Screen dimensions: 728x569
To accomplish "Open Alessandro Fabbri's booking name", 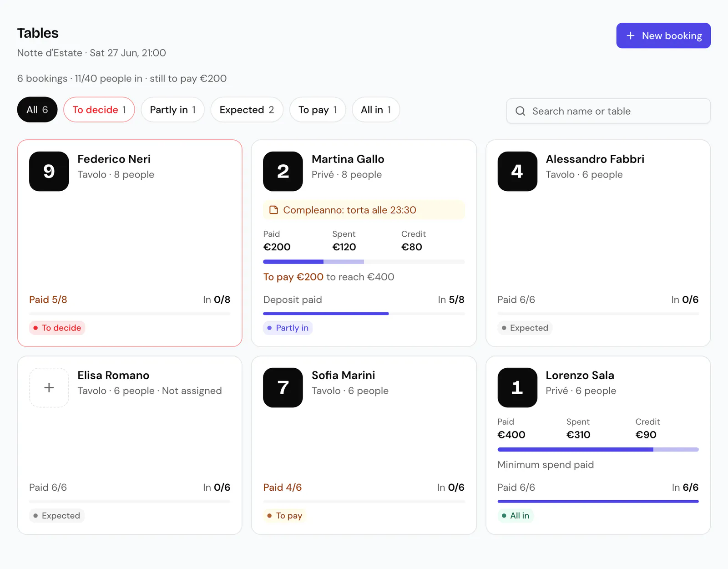I will coord(595,159).
